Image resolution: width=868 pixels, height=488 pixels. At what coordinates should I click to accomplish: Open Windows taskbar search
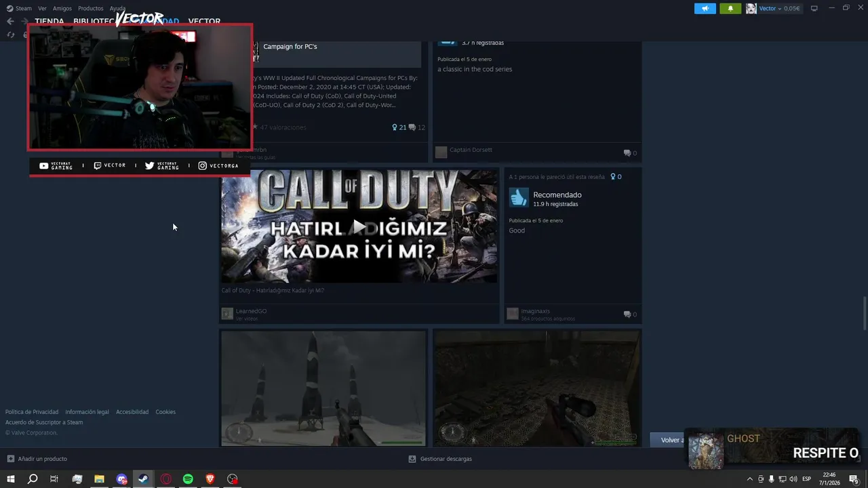click(33, 479)
